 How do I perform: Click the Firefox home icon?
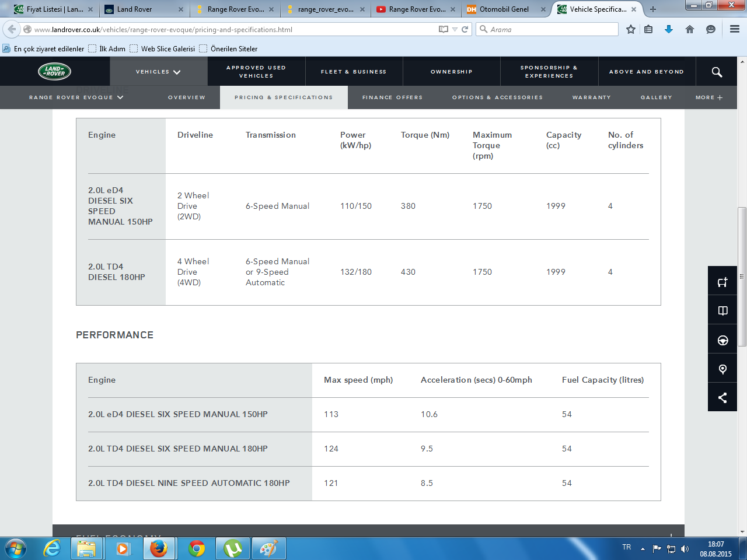click(x=690, y=29)
